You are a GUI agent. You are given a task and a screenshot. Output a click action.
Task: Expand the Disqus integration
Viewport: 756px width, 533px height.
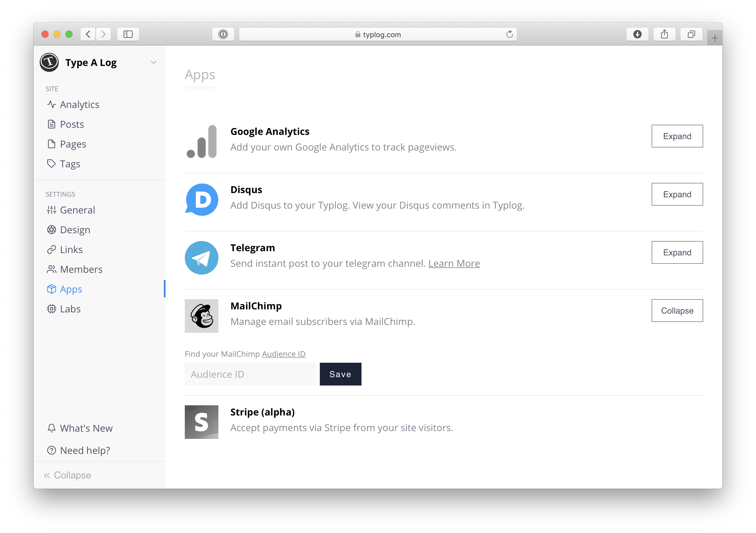click(x=677, y=194)
